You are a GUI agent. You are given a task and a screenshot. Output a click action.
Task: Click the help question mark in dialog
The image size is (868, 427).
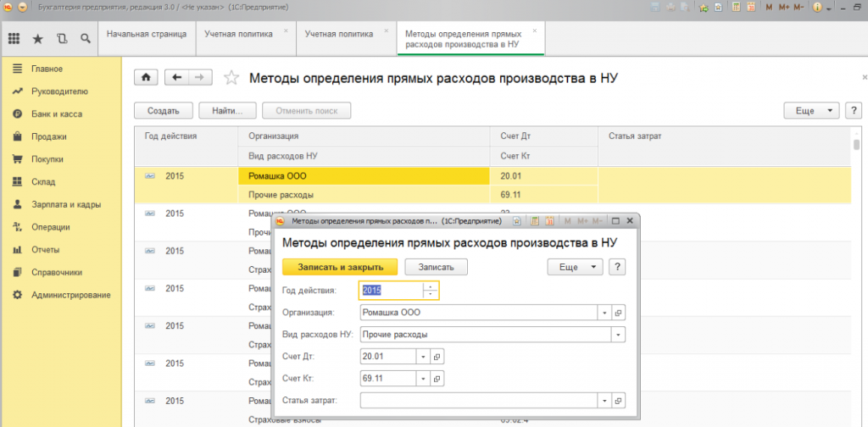(x=617, y=266)
